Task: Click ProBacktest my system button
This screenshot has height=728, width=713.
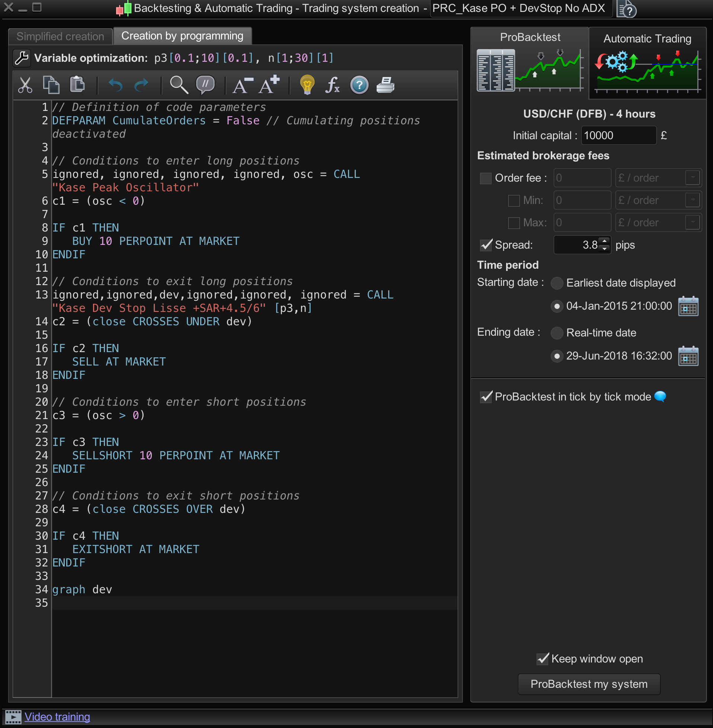Action: 589,684
